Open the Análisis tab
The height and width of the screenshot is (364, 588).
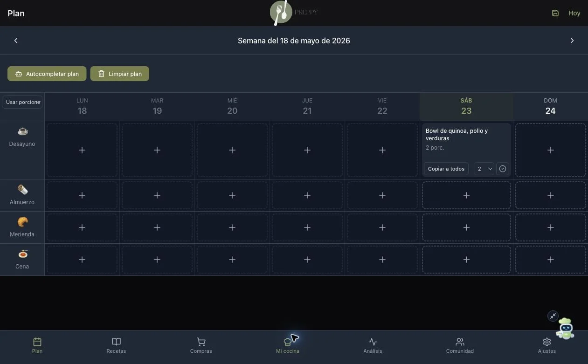373,345
